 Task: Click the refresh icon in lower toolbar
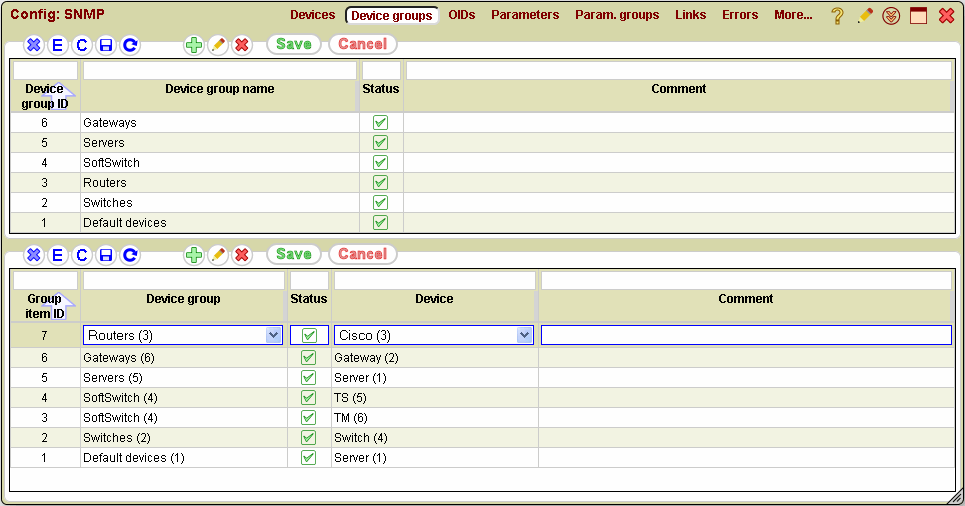130,255
